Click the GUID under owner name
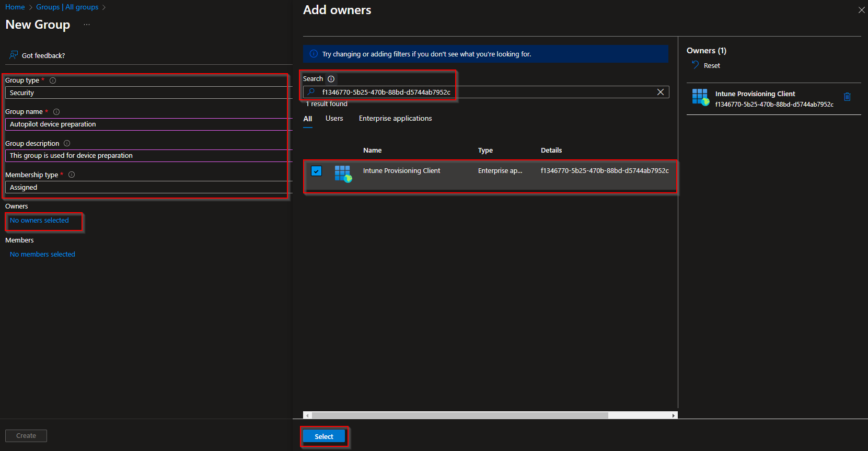The width and height of the screenshot is (868, 451). pyautogui.click(x=774, y=105)
